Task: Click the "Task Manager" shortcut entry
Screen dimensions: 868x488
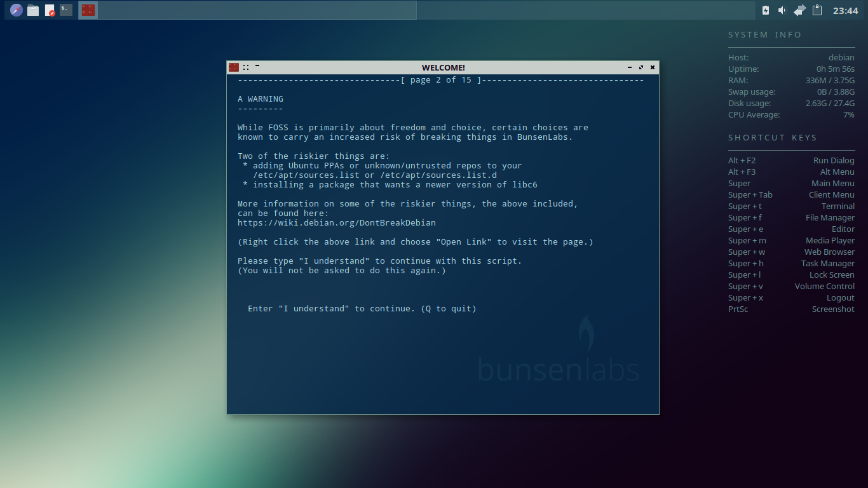Action: [x=828, y=264]
